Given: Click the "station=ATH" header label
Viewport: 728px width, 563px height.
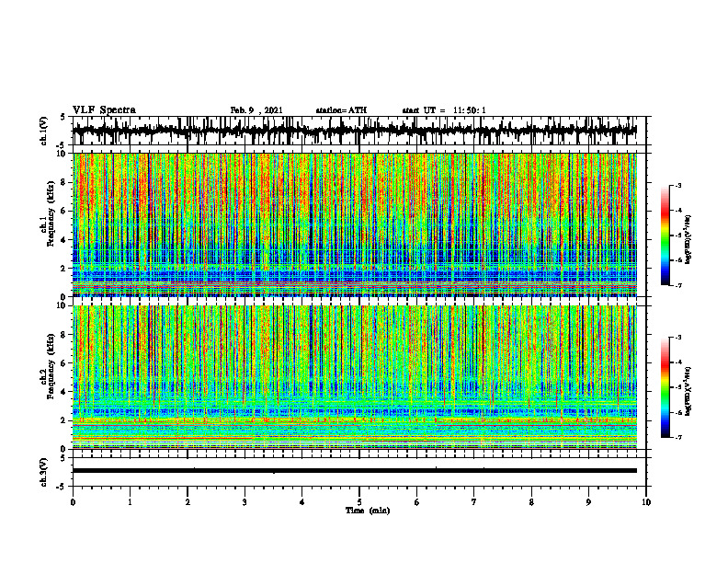Looking at the screenshot, I should [341, 110].
